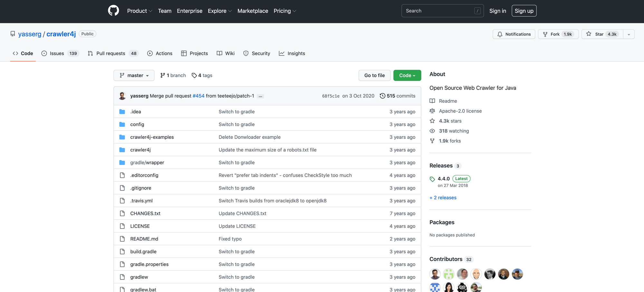Open the Insights tab
The width and height of the screenshot is (644, 292).
point(292,54)
